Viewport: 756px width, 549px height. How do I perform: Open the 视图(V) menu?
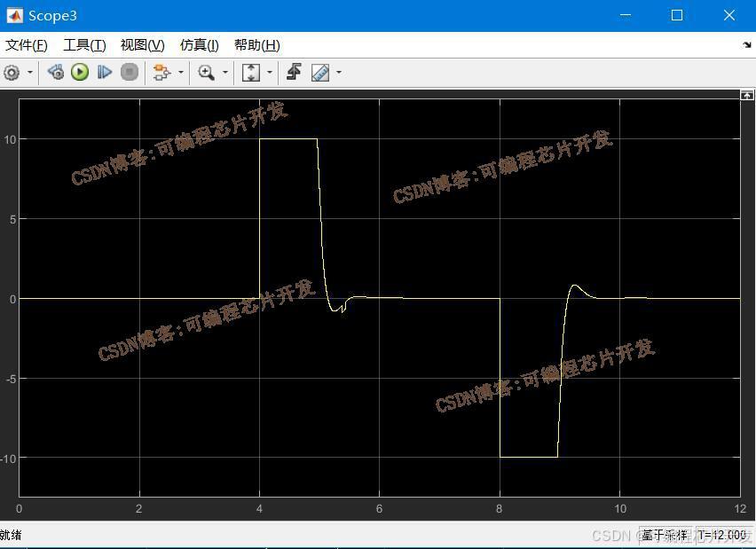(142, 45)
